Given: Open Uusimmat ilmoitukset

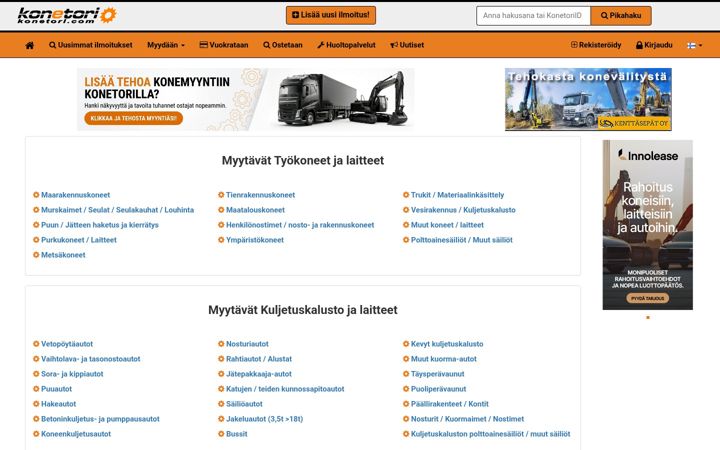Looking at the screenshot, I should (x=90, y=45).
